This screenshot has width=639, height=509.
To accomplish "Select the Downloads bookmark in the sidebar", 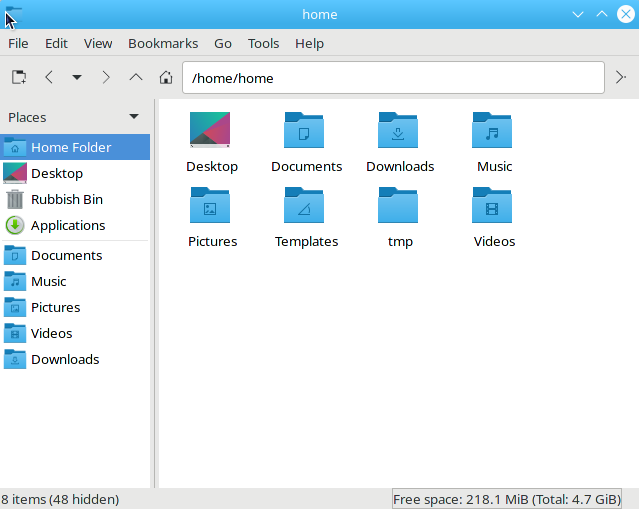I will pyautogui.click(x=75, y=360).
